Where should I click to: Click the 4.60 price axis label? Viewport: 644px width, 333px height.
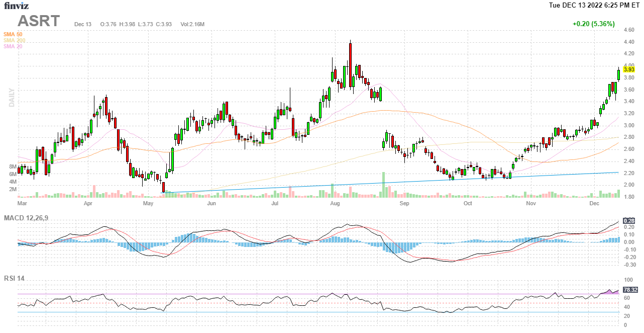[628, 30]
